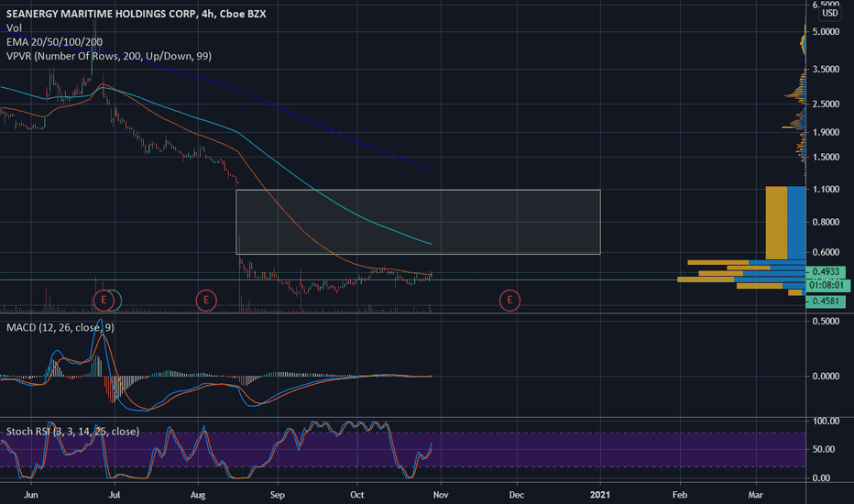
Task: Open the USD currency selector
Action: [830, 13]
